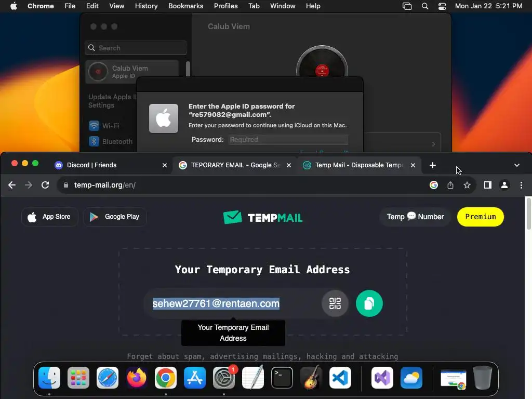The image size is (532, 399).
Task: Close the Temp Mail tab
Action: 413,165
